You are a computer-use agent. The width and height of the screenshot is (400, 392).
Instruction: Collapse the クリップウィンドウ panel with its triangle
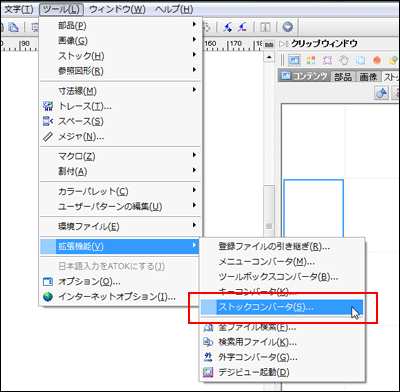point(283,44)
